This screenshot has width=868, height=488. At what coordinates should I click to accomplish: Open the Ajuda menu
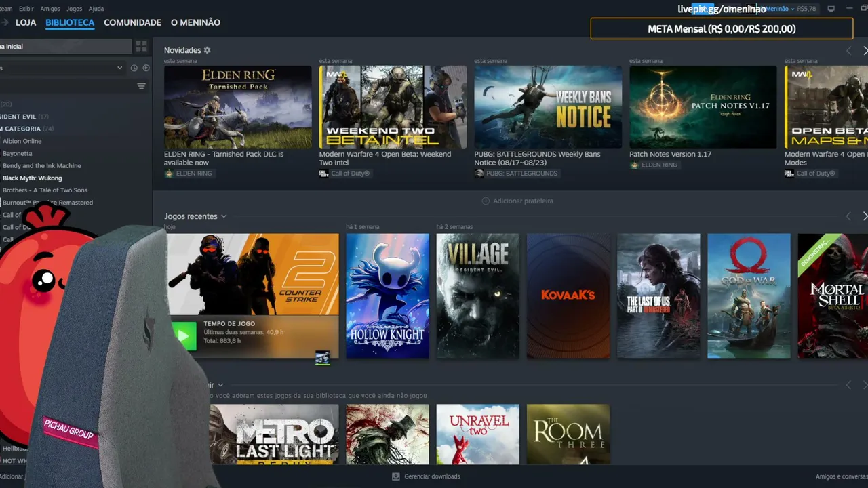96,9
